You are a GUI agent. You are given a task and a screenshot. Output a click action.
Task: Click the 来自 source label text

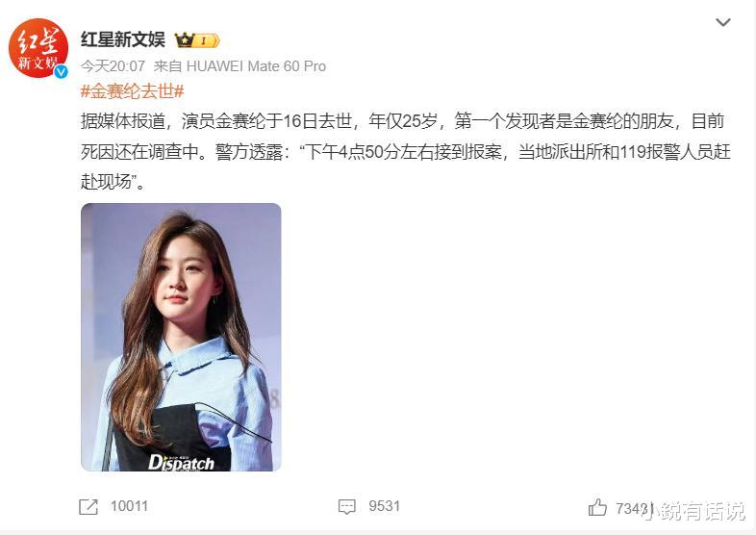166,66
